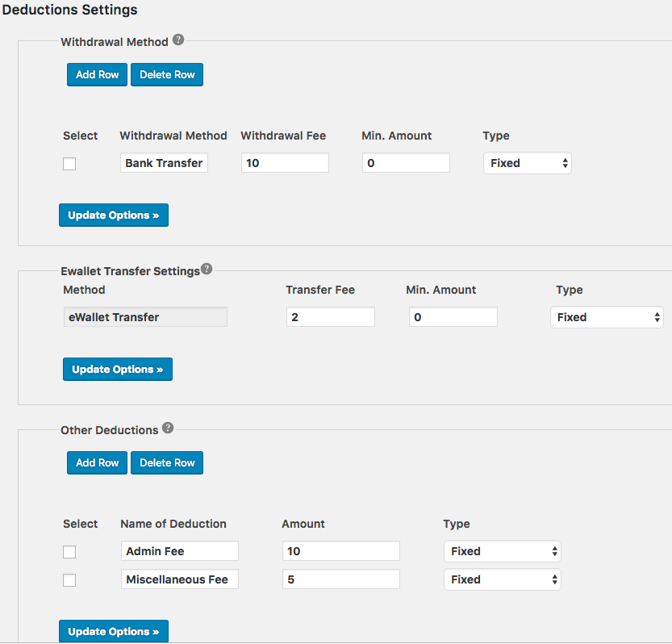Click Update Options in Withdrawal Method section
Screen dimensions: 672x644
pyautogui.click(x=114, y=215)
